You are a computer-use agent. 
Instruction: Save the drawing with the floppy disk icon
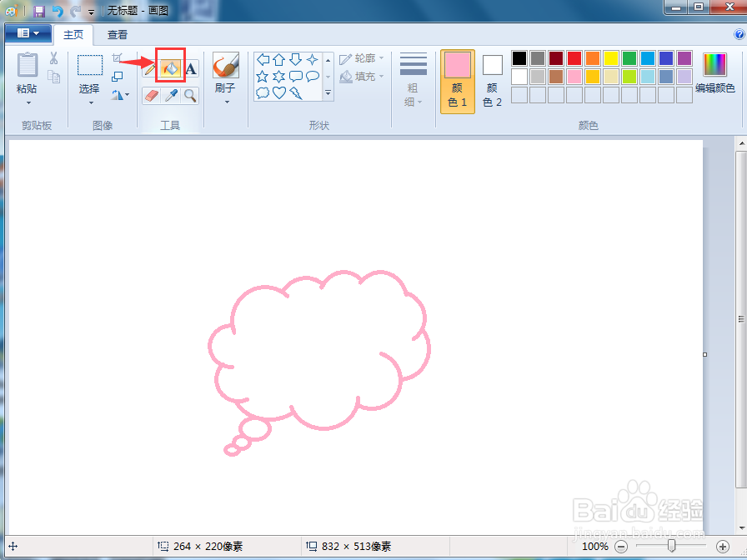[39, 11]
